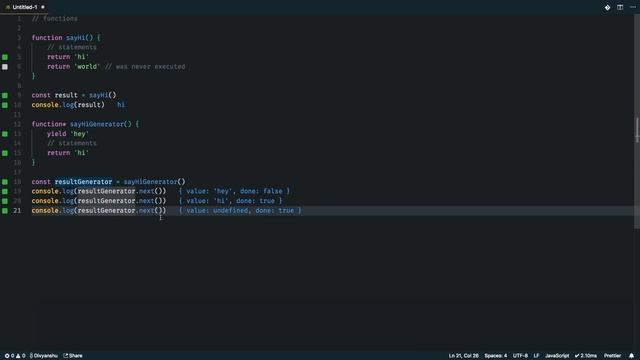Click the JavaScript file icon on the Untitled-1 tab
This screenshot has height=360, width=640.
click(8, 7)
